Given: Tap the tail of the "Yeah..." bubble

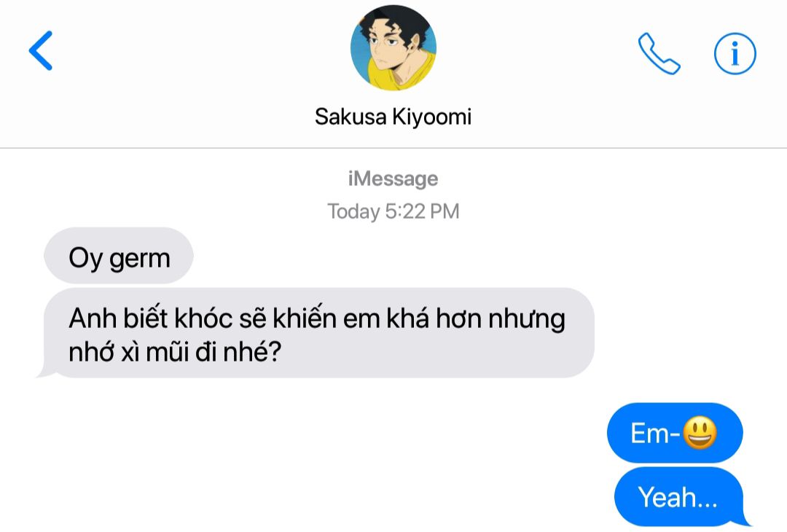Looking at the screenshot, I should pyautogui.click(x=745, y=520).
